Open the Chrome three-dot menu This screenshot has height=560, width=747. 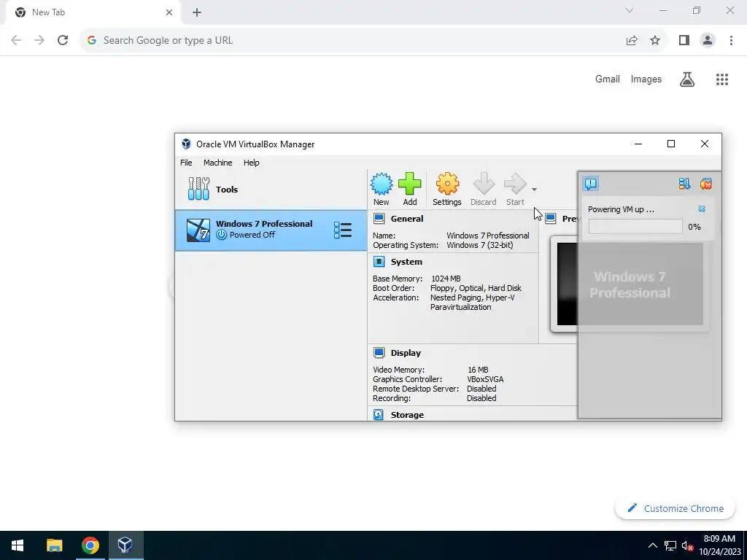click(x=731, y=41)
